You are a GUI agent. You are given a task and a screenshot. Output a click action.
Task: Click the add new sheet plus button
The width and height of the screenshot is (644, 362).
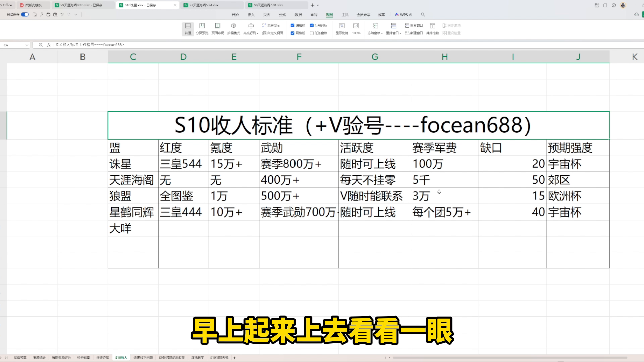click(x=235, y=358)
